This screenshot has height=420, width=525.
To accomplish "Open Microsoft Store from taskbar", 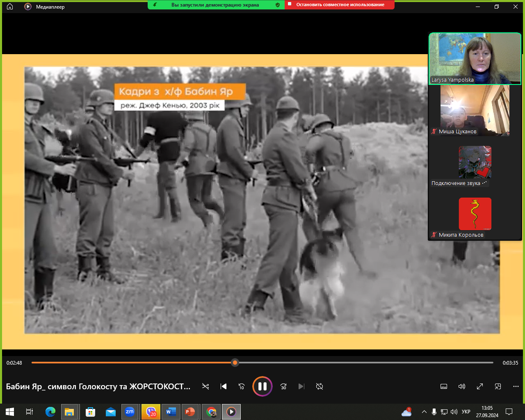I will click(90, 412).
